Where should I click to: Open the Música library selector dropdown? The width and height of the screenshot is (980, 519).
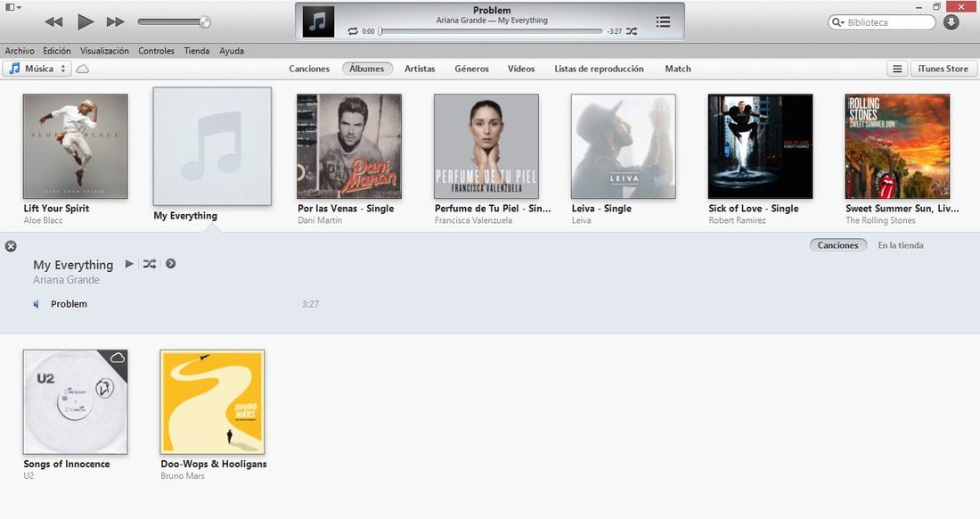coord(37,69)
